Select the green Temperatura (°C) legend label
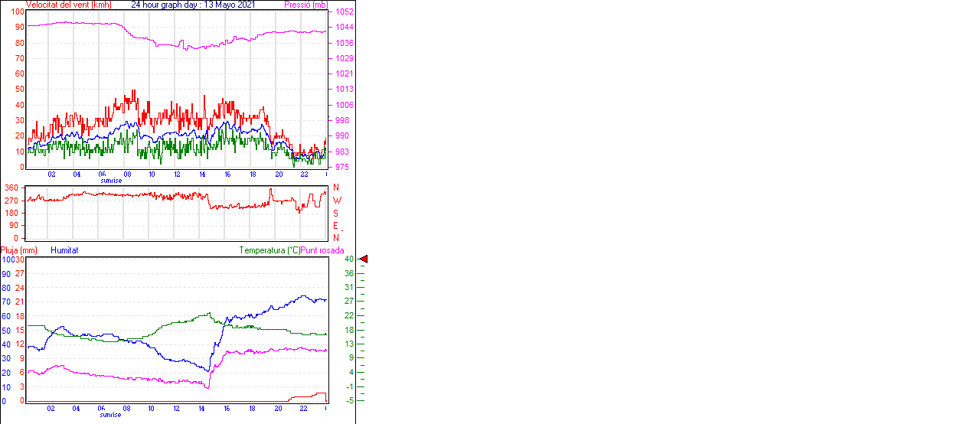This screenshot has height=424, width=980. pos(269,250)
